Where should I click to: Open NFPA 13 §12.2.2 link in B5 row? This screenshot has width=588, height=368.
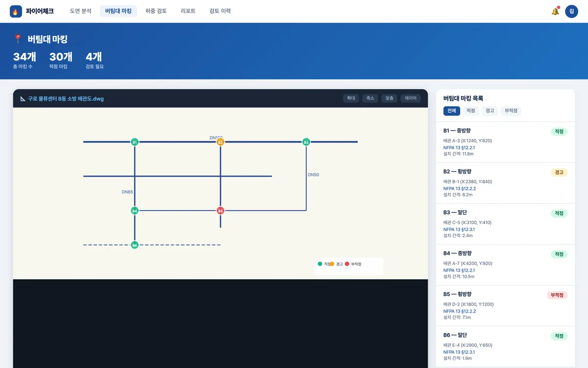460,311
